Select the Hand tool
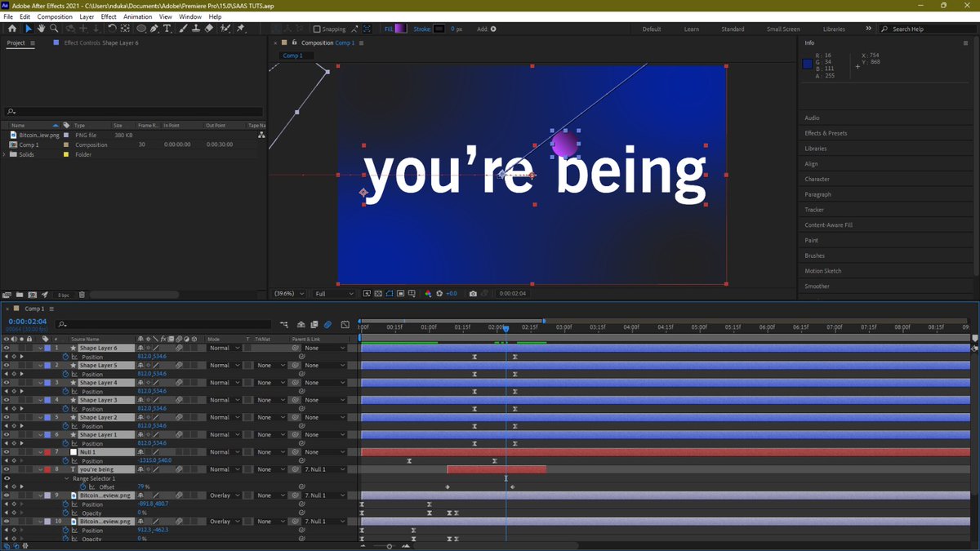 41,29
